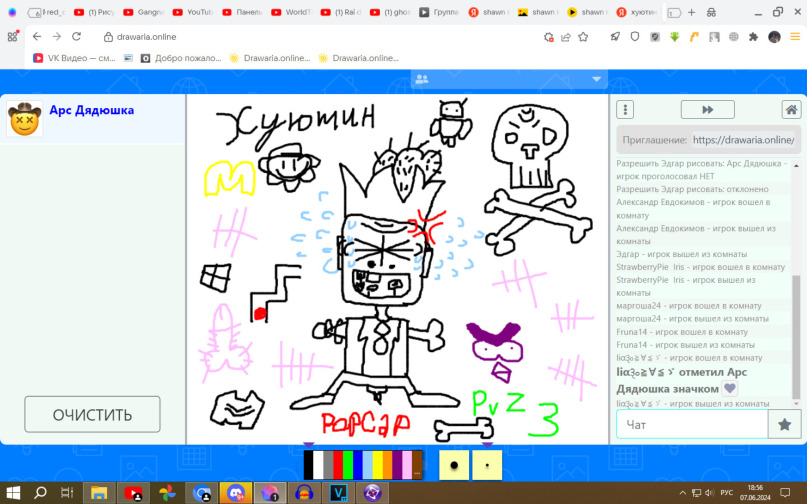
Task: Select the brown color swatch
Action: click(417, 465)
